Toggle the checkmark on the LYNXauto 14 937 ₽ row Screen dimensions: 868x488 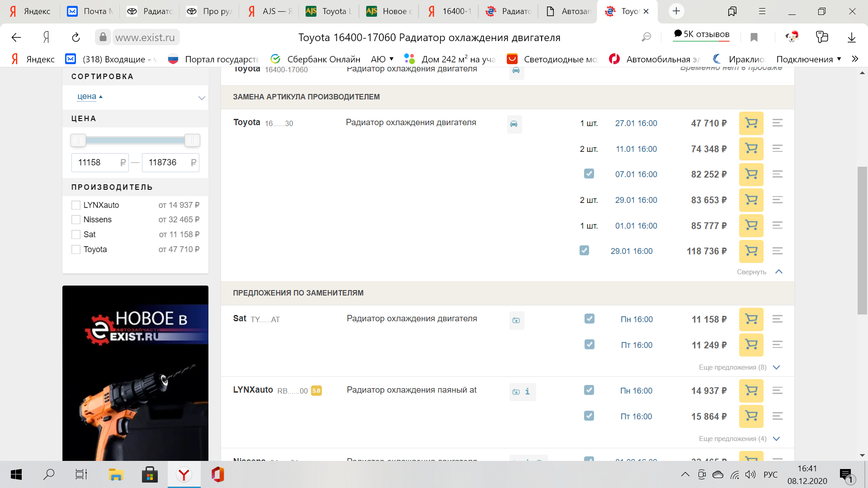[x=589, y=390]
